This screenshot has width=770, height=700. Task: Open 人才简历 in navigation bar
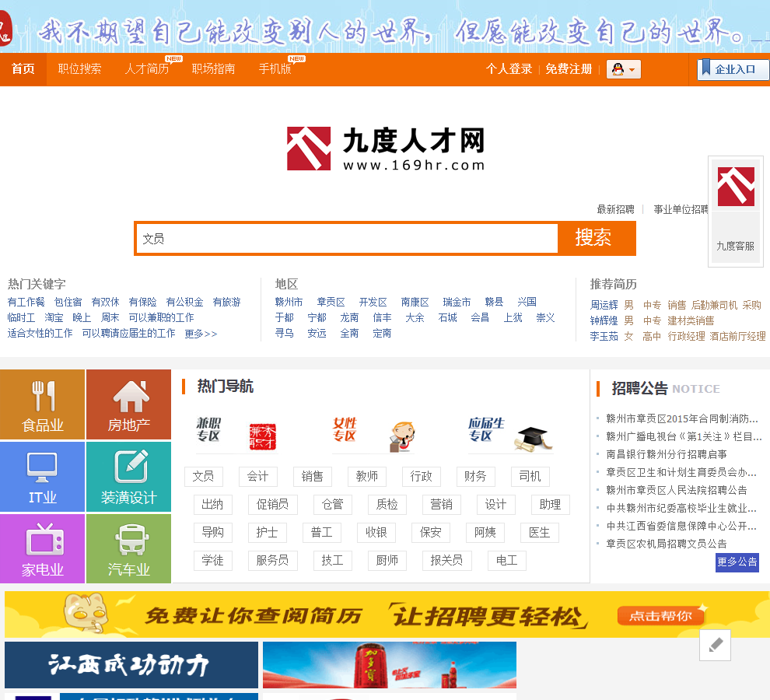pyautogui.click(x=146, y=68)
